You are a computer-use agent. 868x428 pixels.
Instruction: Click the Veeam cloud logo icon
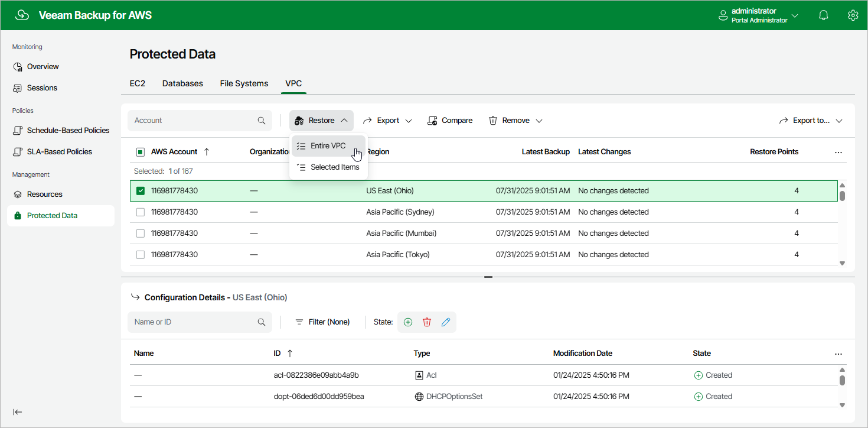(22, 15)
